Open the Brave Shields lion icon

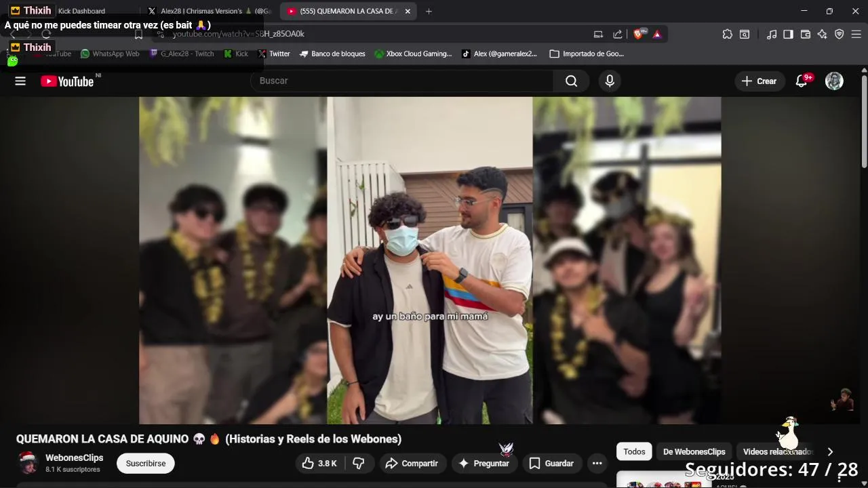click(638, 34)
